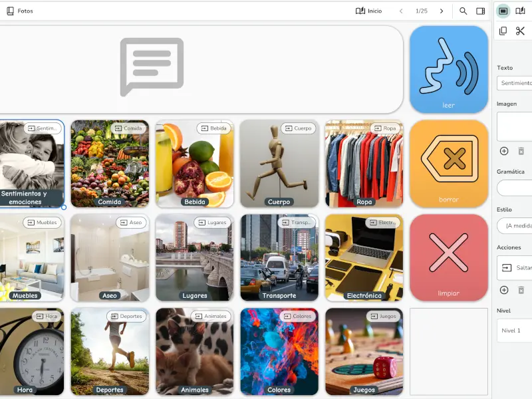Add action with plus icon under Acciones

coord(504,290)
